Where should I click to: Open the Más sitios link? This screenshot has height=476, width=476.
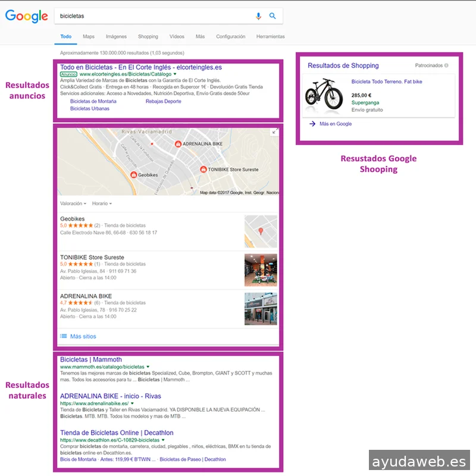83,336
